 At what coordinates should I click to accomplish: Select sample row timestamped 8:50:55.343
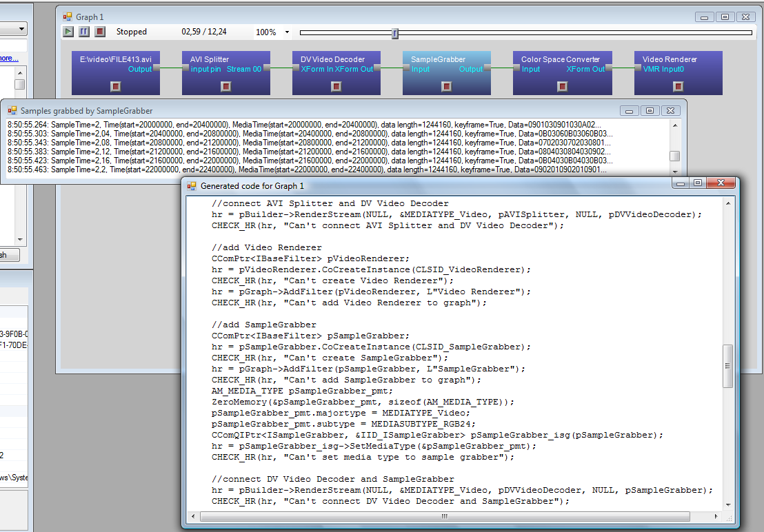tap(309, 143)
